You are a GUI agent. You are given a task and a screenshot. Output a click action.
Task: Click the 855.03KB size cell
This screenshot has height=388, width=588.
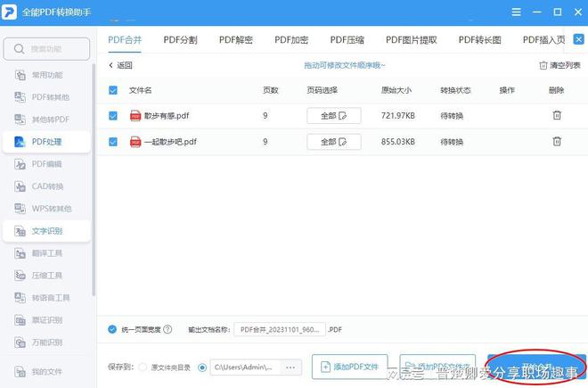tap(398, 142)
